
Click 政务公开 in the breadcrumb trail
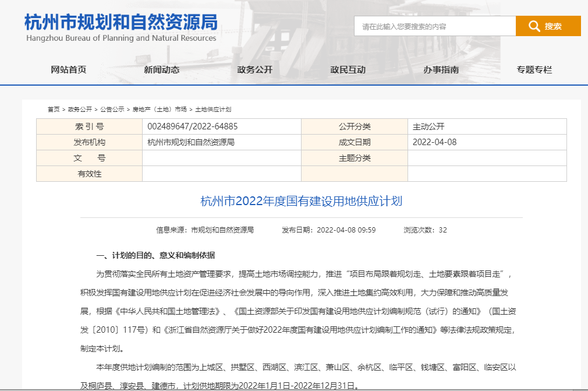coord(80,110)
